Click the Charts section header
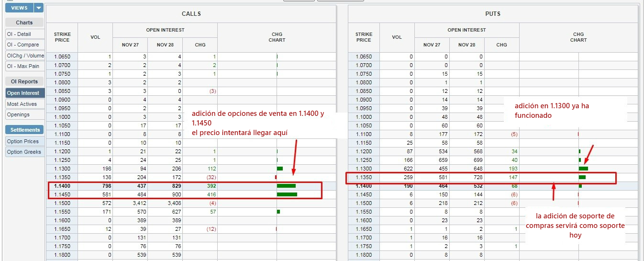This screenshot has width=644, height=261. [24, 23]
